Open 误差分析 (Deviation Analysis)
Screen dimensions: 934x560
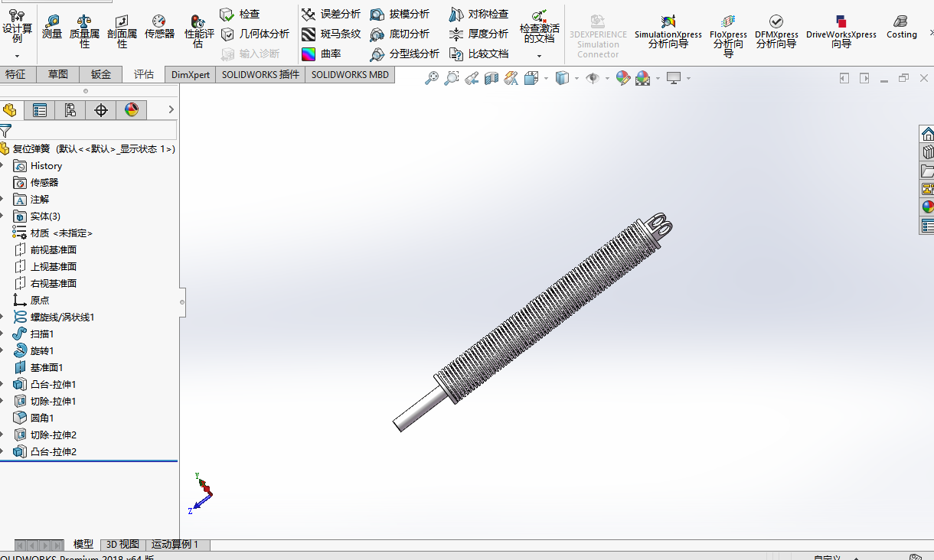click(x=331, y=14)
